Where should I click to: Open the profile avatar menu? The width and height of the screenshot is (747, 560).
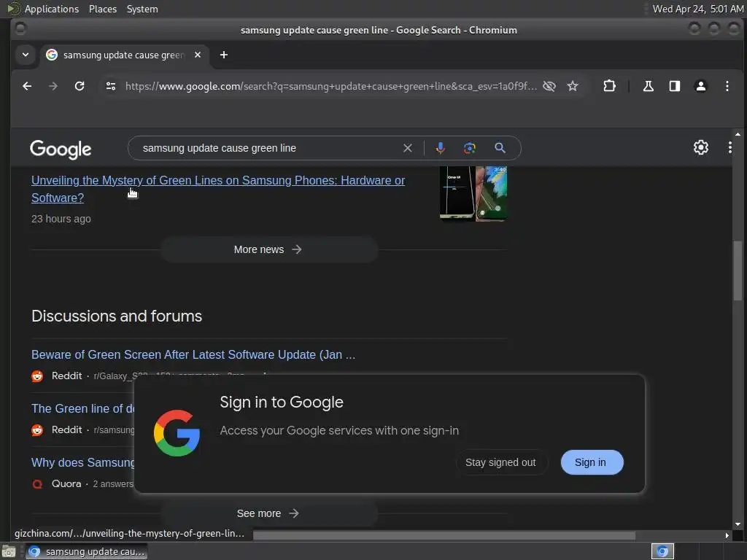(x=701, y=86)
